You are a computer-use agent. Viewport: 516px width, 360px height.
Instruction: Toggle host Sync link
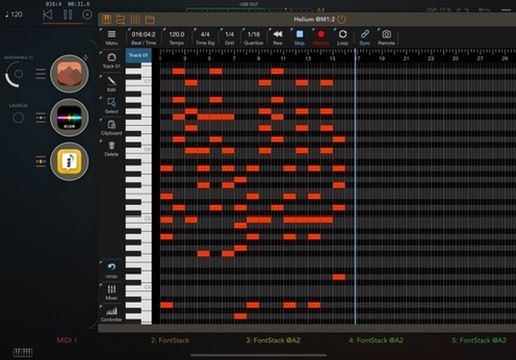click(x=365, y=37)
